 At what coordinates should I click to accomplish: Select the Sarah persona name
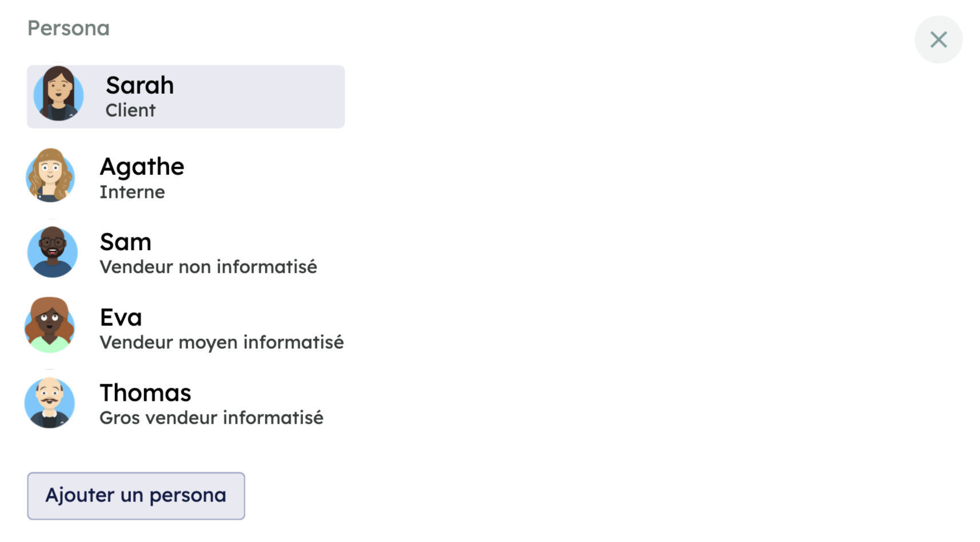[140, 86]
